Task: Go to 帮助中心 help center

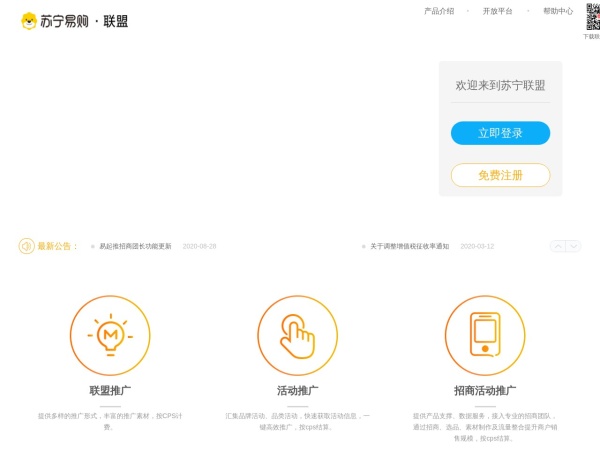Action: pyautogui.click(x=558, y=11)
